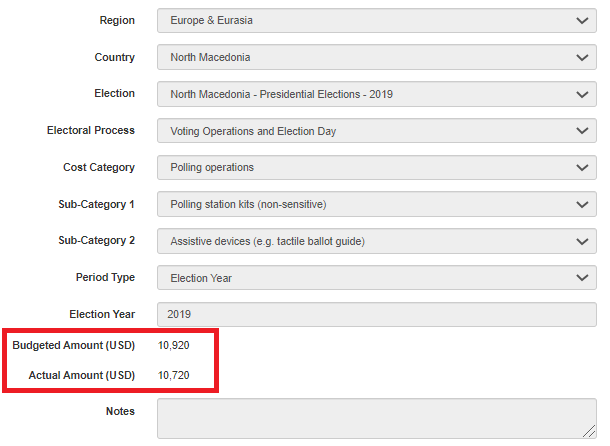
Task: Click the Actual Amount (USD) label
Action: [81, 376]
